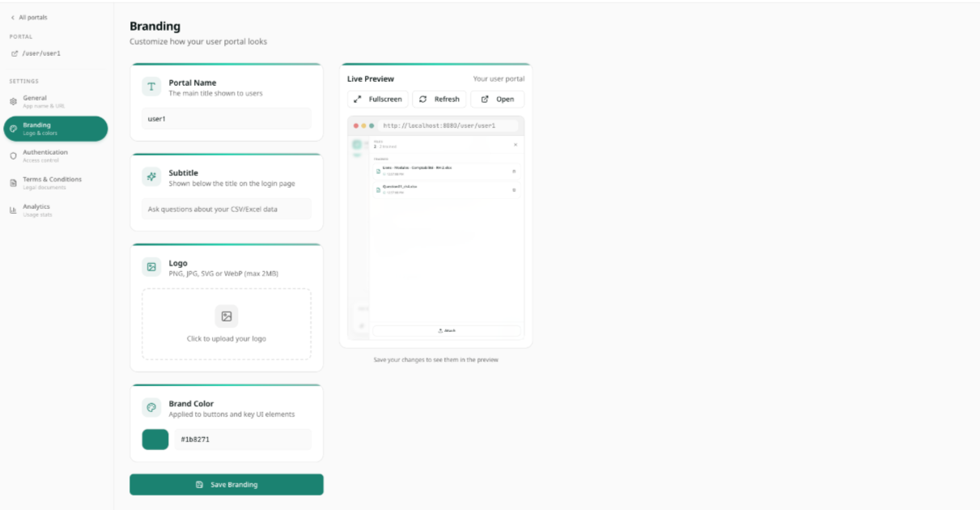Image resolution: width=980 pixels, height=510 pixels.
Task: Open Analytics usage stats
Action: click(55, 210)
